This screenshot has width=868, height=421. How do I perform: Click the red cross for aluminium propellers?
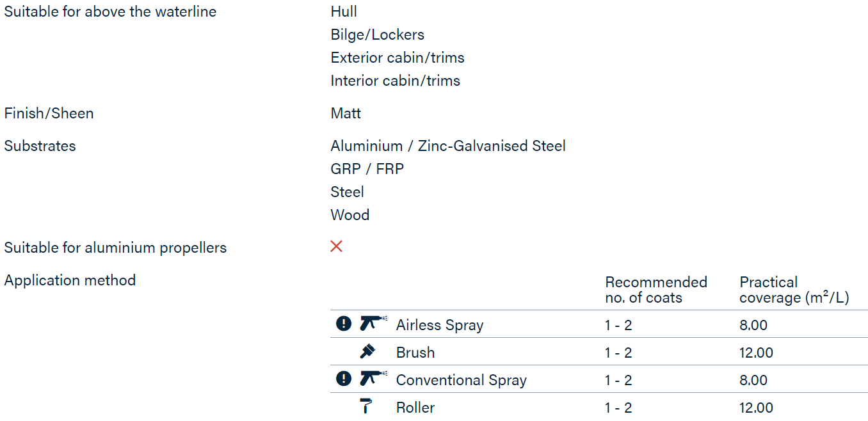pos(337,246)
